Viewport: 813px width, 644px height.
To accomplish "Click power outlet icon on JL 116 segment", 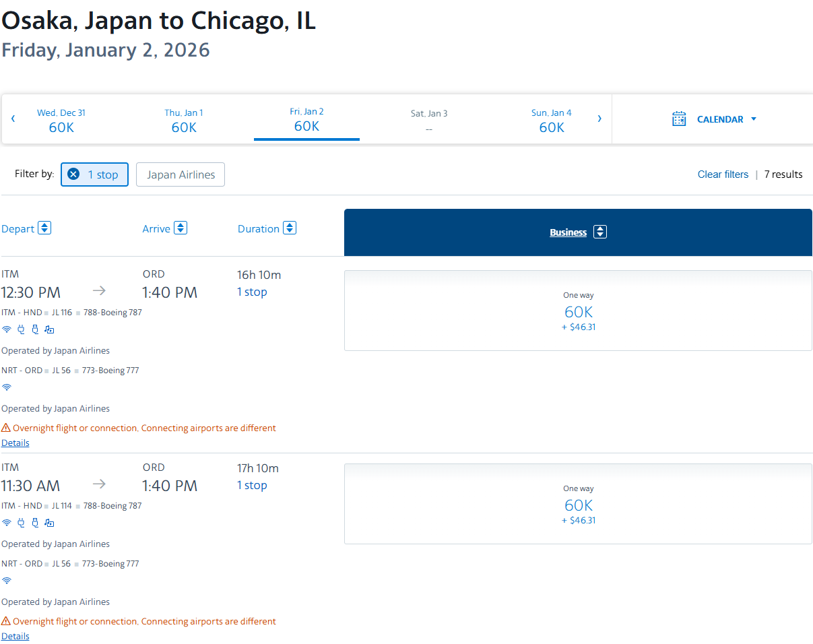I will tap(21, 329).
